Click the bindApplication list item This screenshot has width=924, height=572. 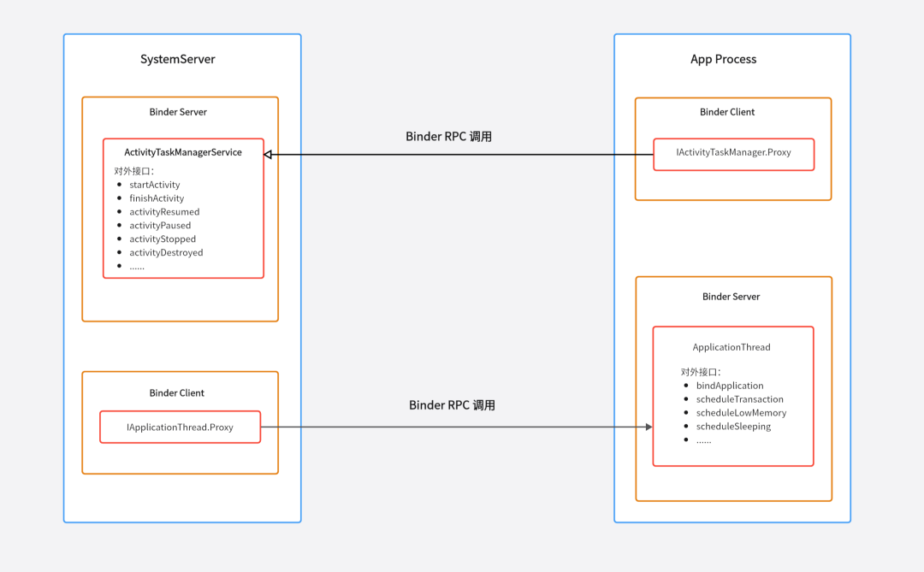click(730, 386)
